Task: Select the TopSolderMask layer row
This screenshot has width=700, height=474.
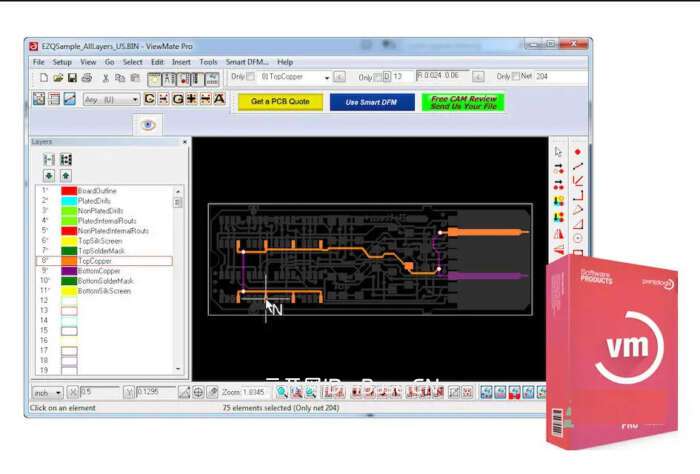Action: click(x=104, y=251)
